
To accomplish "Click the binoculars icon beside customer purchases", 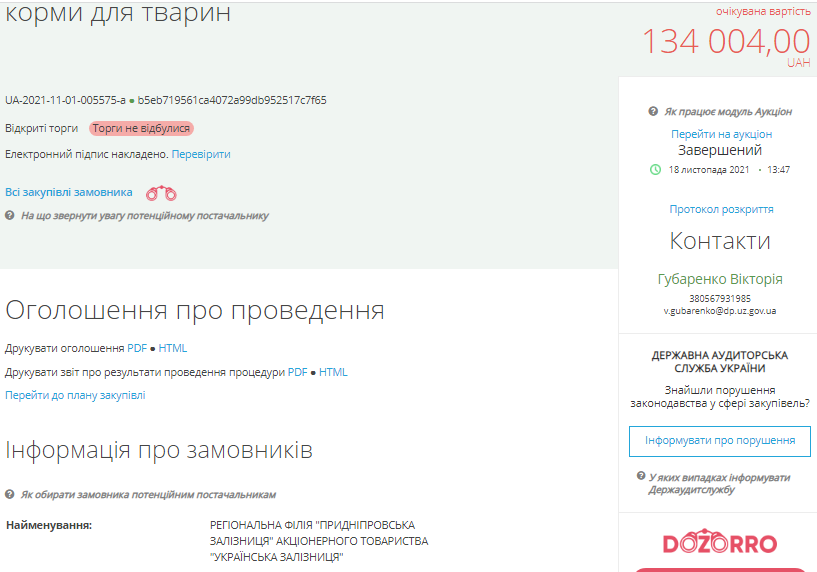I will pos(161,193).
